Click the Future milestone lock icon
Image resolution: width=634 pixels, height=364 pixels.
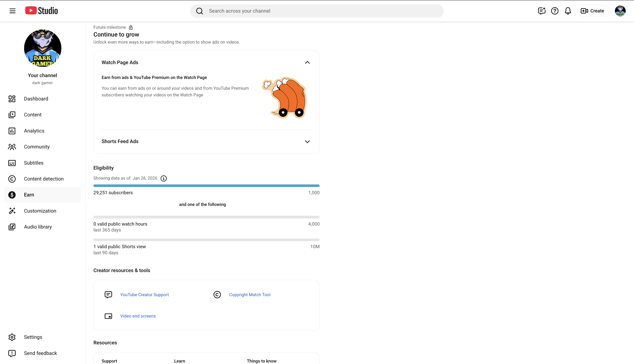click(131, 27)
